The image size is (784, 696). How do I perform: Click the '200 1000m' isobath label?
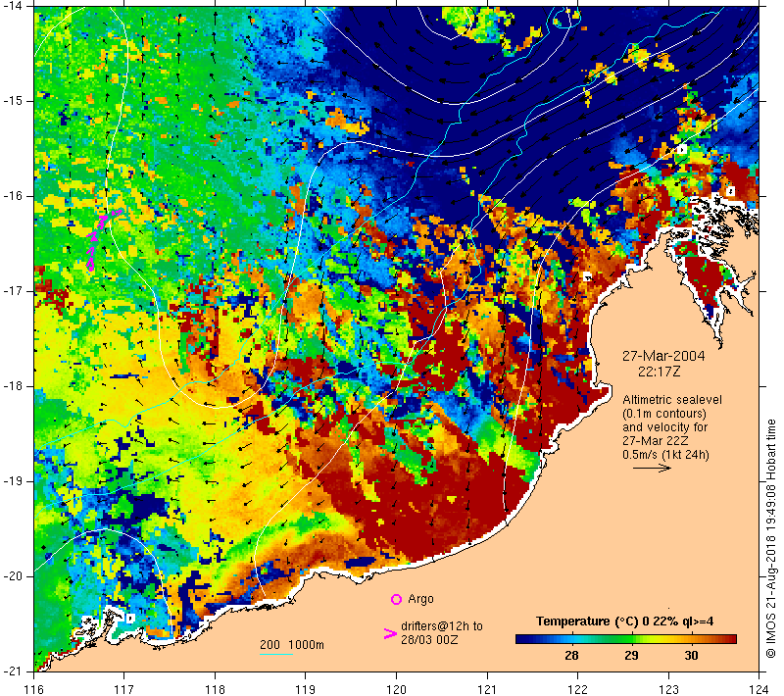click(292, 645)
